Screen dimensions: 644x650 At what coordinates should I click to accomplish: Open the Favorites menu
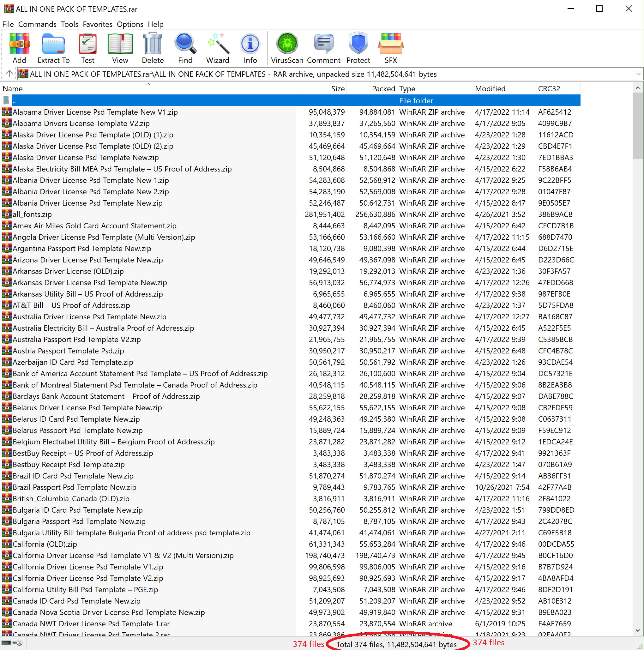[x=97, y=24]
